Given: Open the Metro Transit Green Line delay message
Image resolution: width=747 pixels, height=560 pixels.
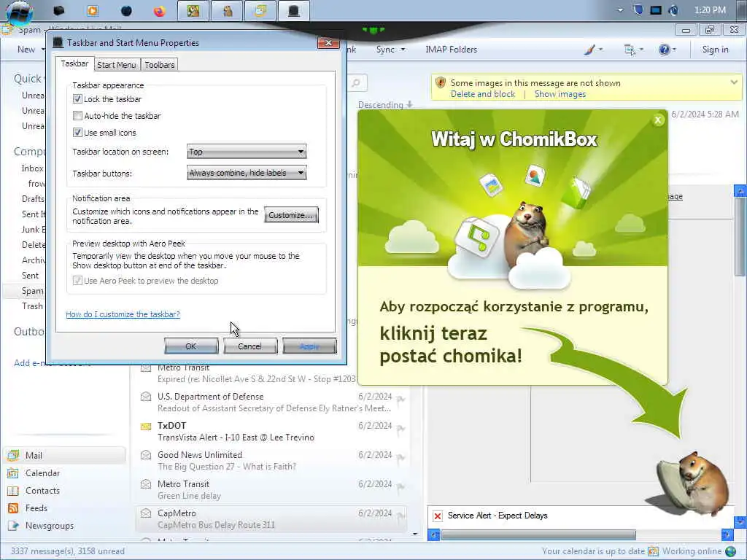Looking at the screenshot, I should [271, 489].
